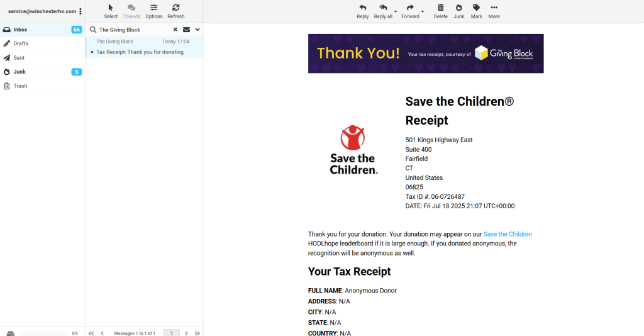Click the message time Today 17:04

pos(176,42)
